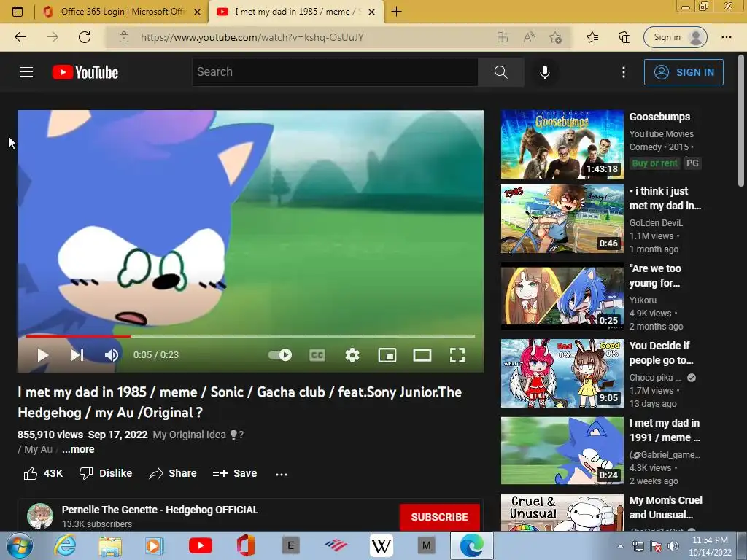Open 'Are we too young for' video thumbnail
The height and width of the screenshot is (560, 747).
pos(562,296)
